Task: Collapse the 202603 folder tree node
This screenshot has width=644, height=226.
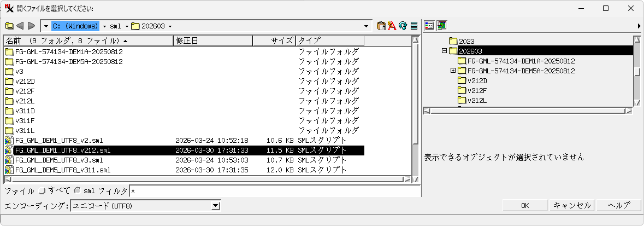Action: [444, 51]
